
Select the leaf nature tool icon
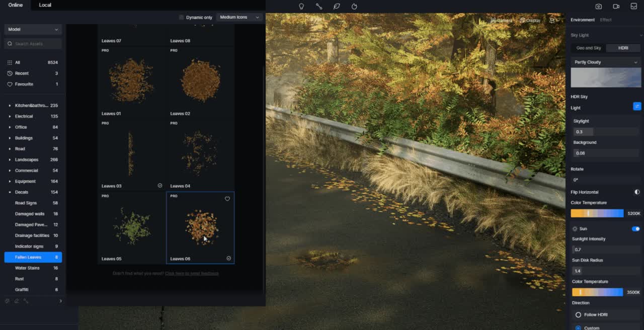pos(337,6)
